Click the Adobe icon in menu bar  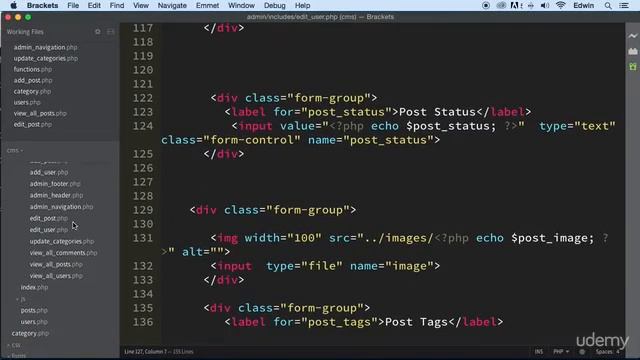coord(516,5)
